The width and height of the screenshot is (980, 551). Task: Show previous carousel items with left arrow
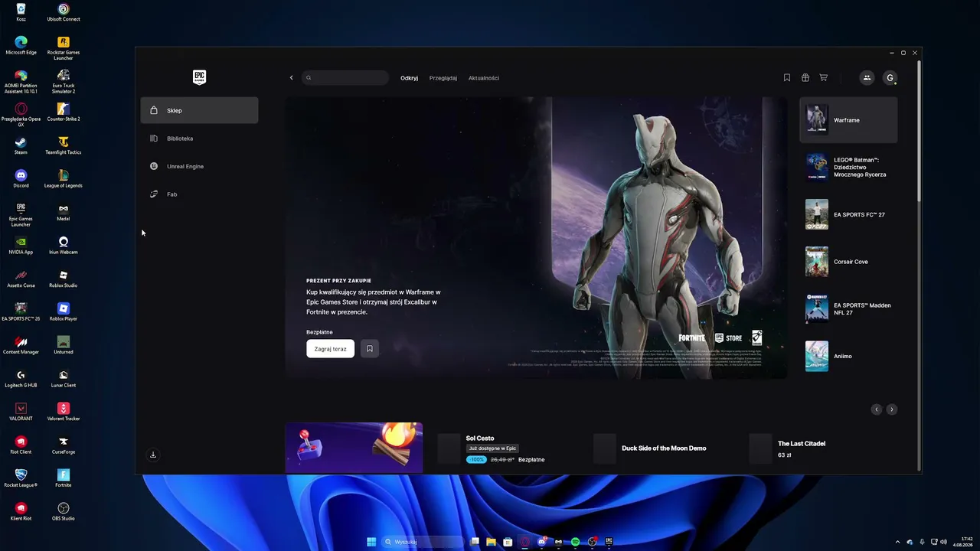(x=877, y=409)
